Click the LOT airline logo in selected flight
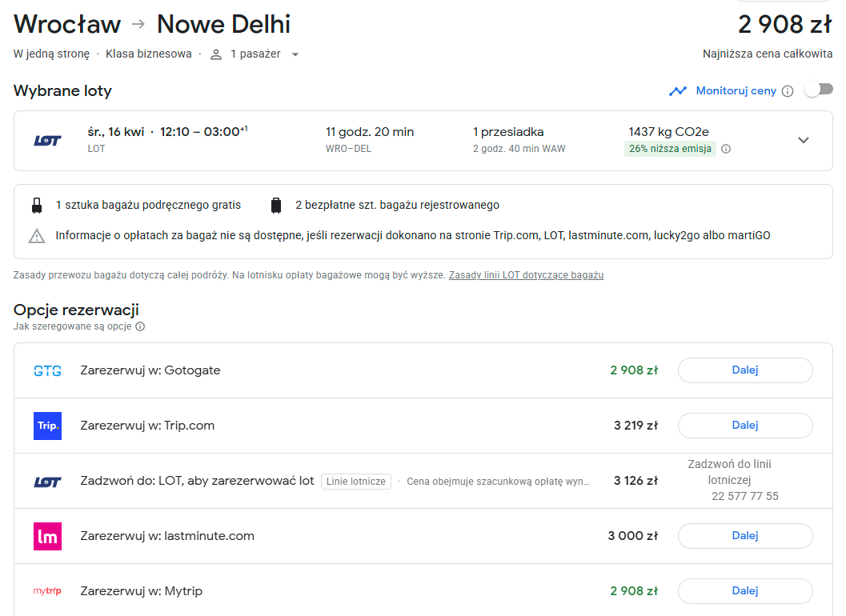Image resolution: width=846 pixels, height=616 pixels. (47, 141)
